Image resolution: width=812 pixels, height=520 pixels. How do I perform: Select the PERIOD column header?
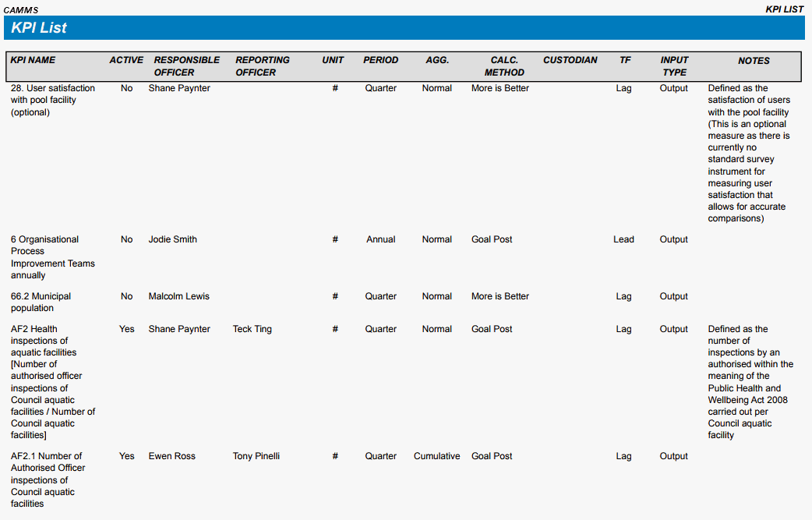click(x=380, y=60)
